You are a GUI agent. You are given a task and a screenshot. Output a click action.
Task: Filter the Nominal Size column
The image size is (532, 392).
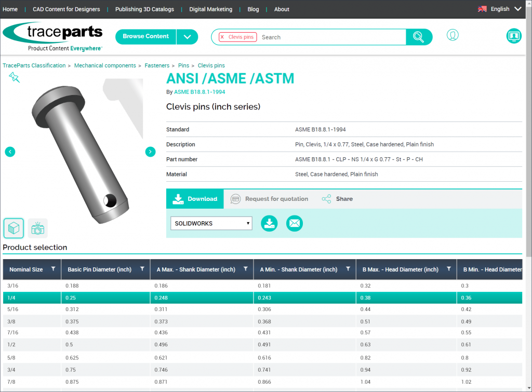click(54, 269)
